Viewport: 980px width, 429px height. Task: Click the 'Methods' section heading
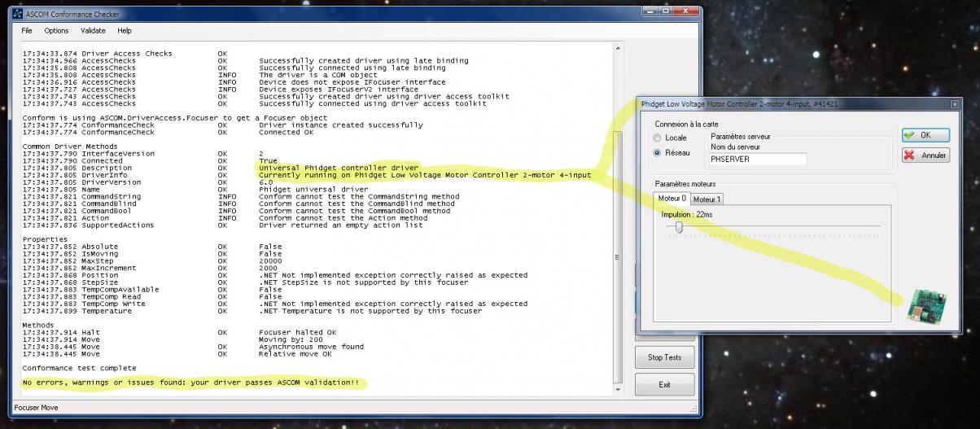coord(38,325)
